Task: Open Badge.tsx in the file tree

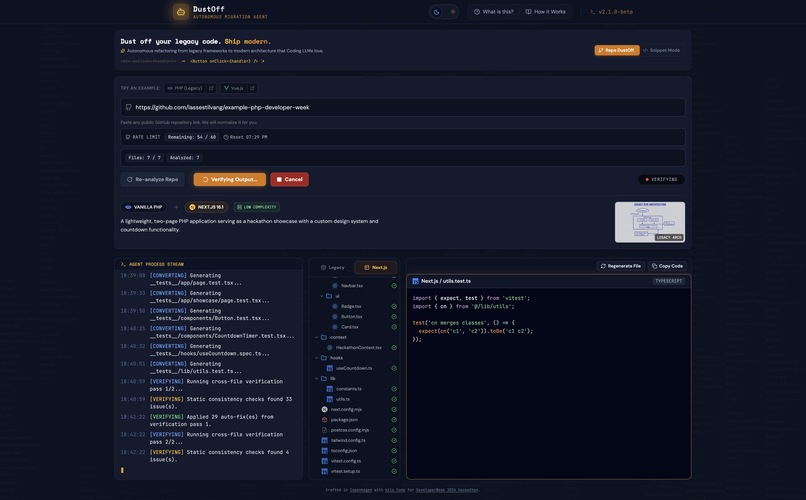Action: coord(351,306)
